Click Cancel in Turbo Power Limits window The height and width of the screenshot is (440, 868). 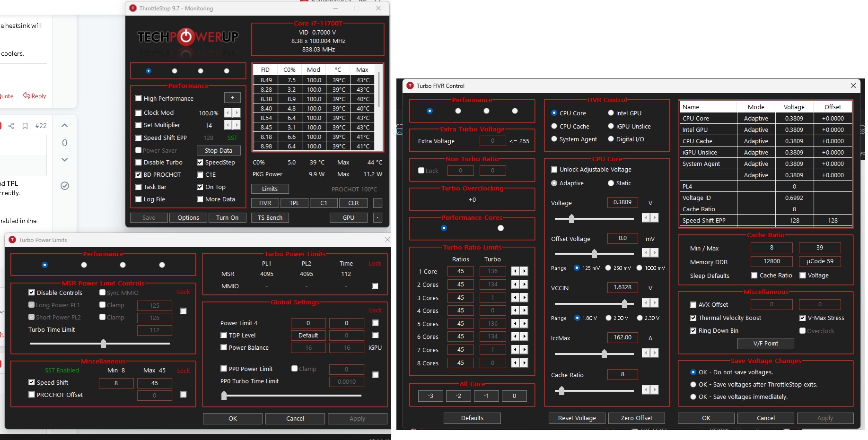(x=295, y=419)
